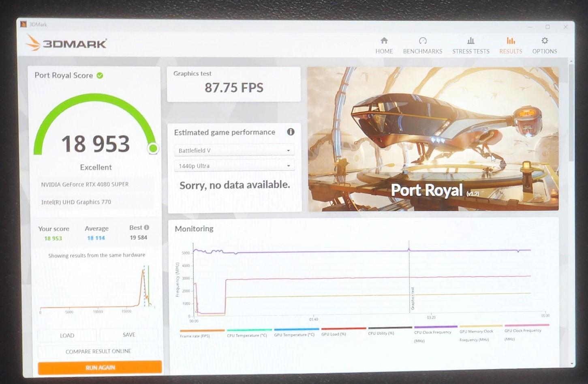Toggle CPU Clock Frequency legend item
This screenshot has width=588, height=384.
[436, 335]
